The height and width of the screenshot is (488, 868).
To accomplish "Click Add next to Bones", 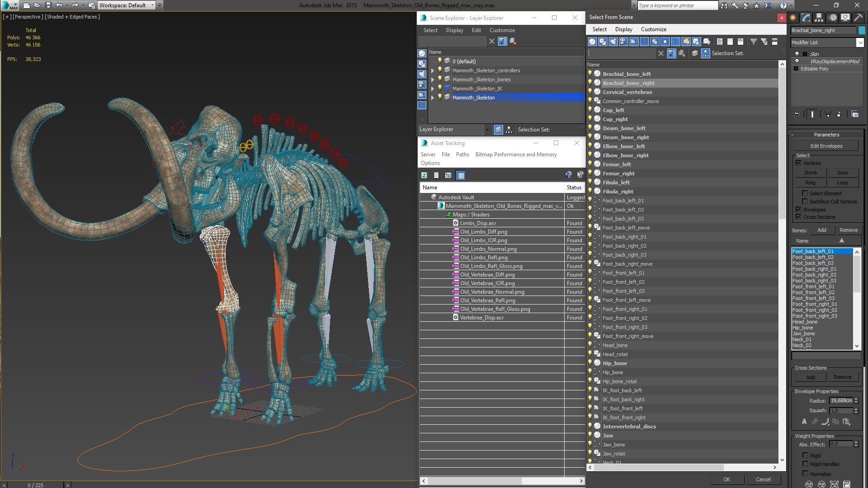I will click(821, 230).
